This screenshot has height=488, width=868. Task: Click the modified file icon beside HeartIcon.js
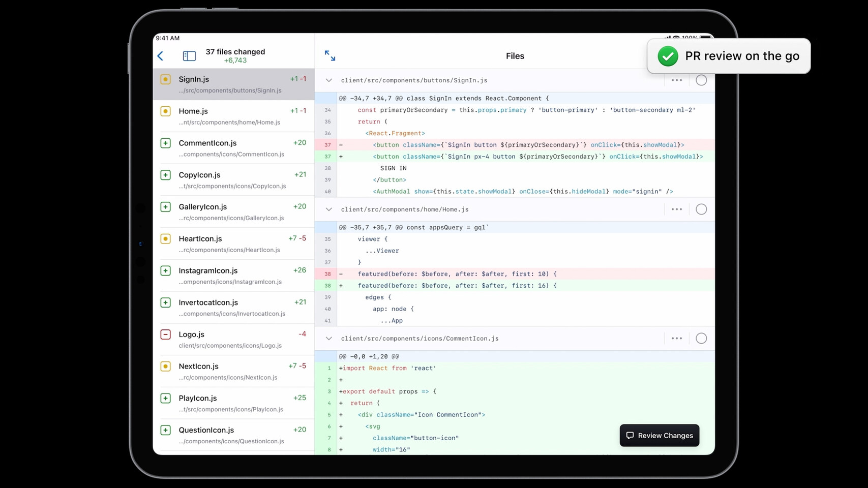pyautogui.click(x=166, y=239)
